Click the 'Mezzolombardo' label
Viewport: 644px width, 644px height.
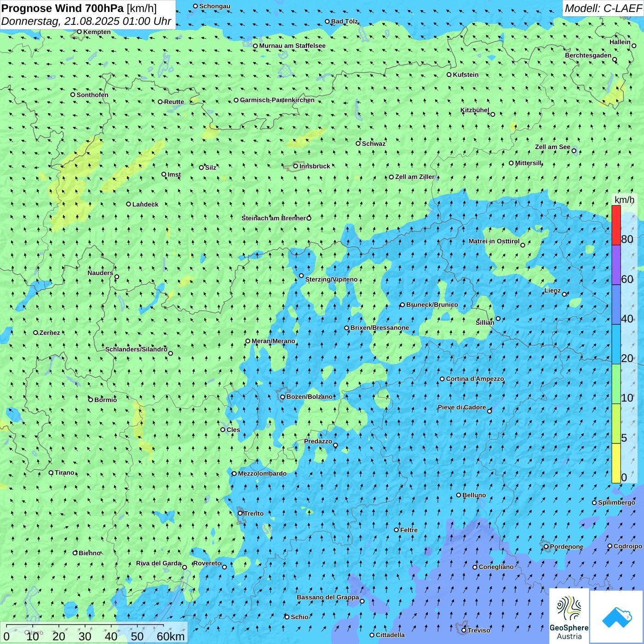tap(262, 473)
